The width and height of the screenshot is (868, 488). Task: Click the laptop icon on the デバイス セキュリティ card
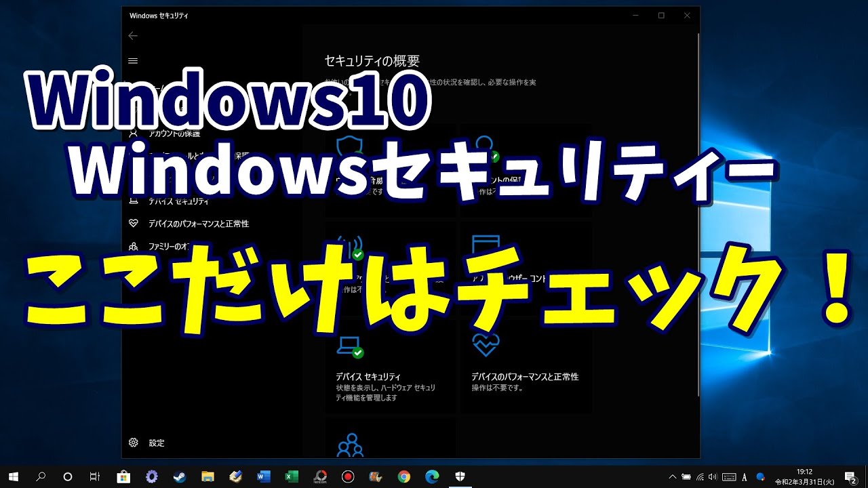[350, 347]
